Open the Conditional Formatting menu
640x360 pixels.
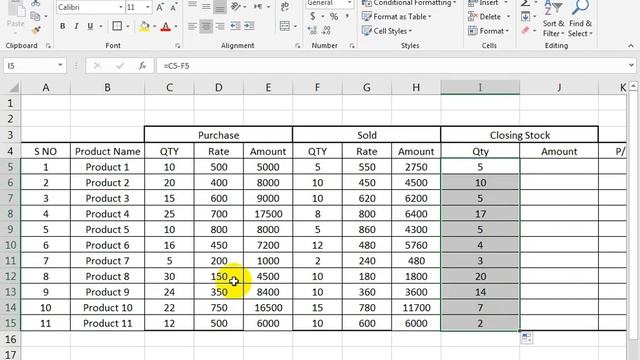(x=409, y=3)
